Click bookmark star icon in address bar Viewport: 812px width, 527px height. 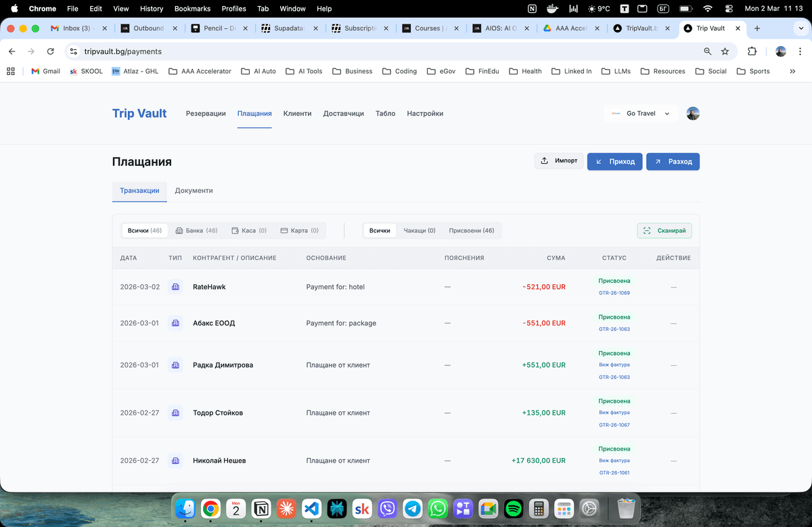[x=725, y=51]
